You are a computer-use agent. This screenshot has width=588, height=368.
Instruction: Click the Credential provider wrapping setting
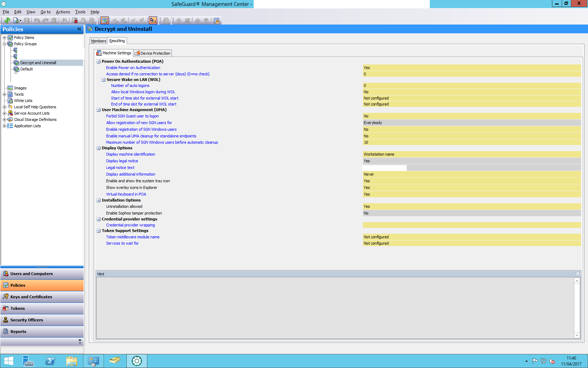pos(131,225)
